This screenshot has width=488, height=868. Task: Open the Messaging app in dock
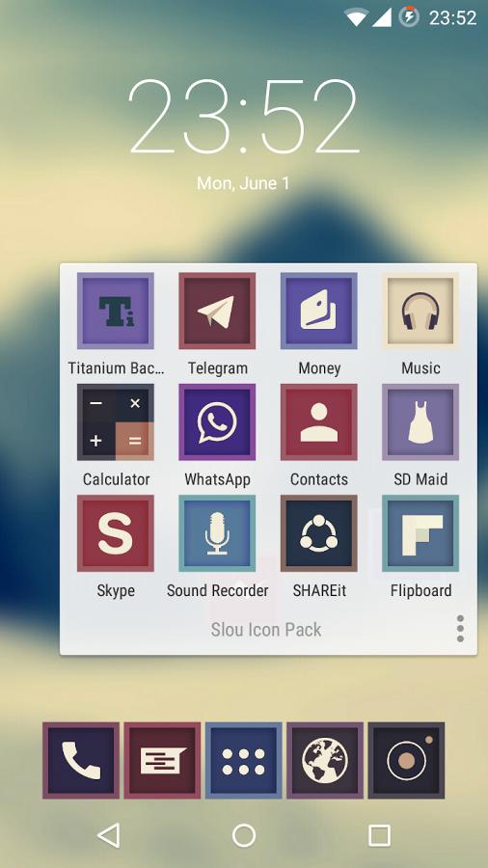[162, 760]
